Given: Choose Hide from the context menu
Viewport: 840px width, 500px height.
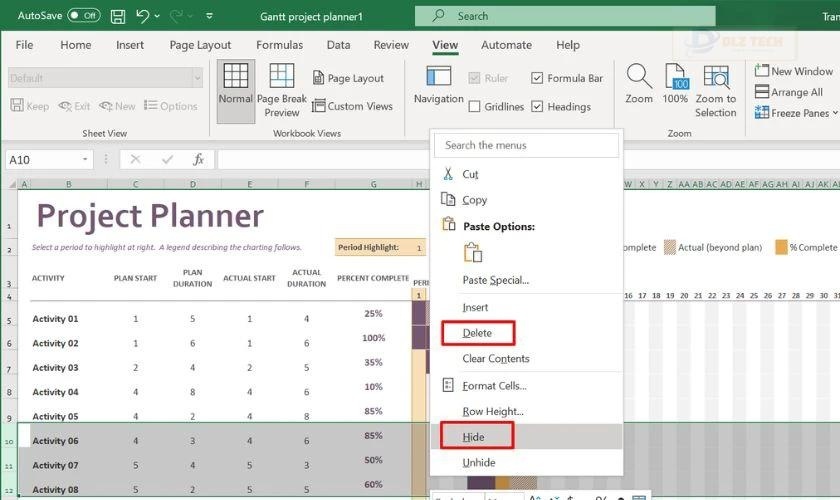Looking at the screenshot, I should click(473, 437).
